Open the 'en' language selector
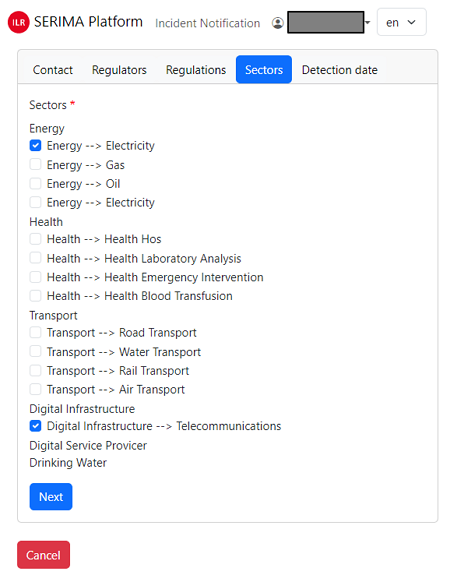This screenshot has height=582, width=450. click(x=401, y=22)
